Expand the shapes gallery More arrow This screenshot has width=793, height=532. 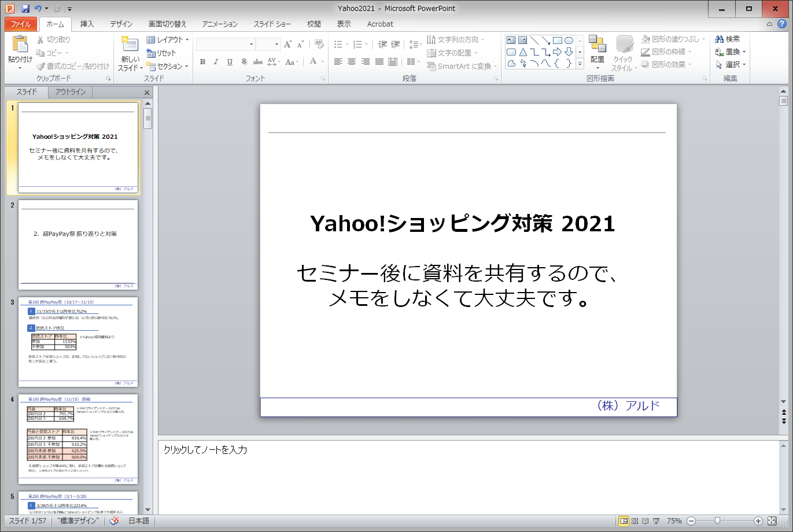(580, 64)
